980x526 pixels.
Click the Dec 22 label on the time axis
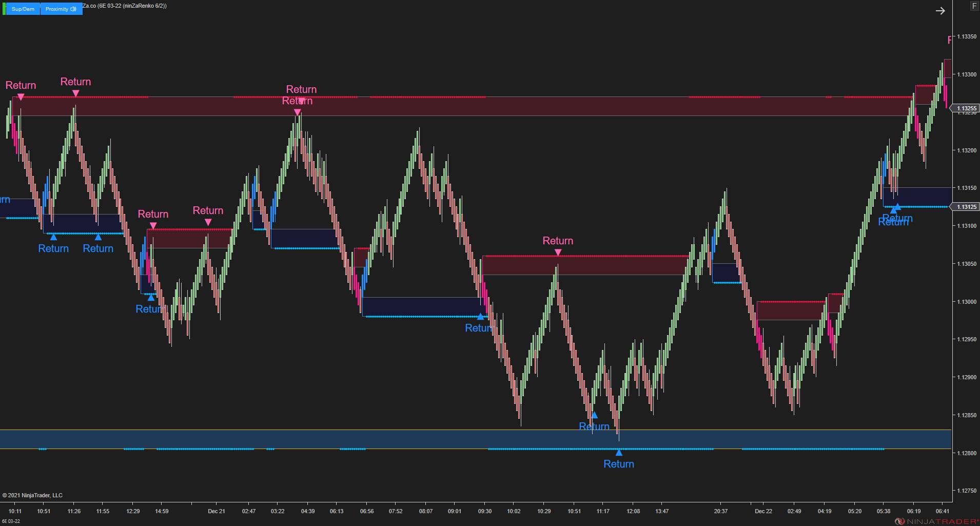763,511
